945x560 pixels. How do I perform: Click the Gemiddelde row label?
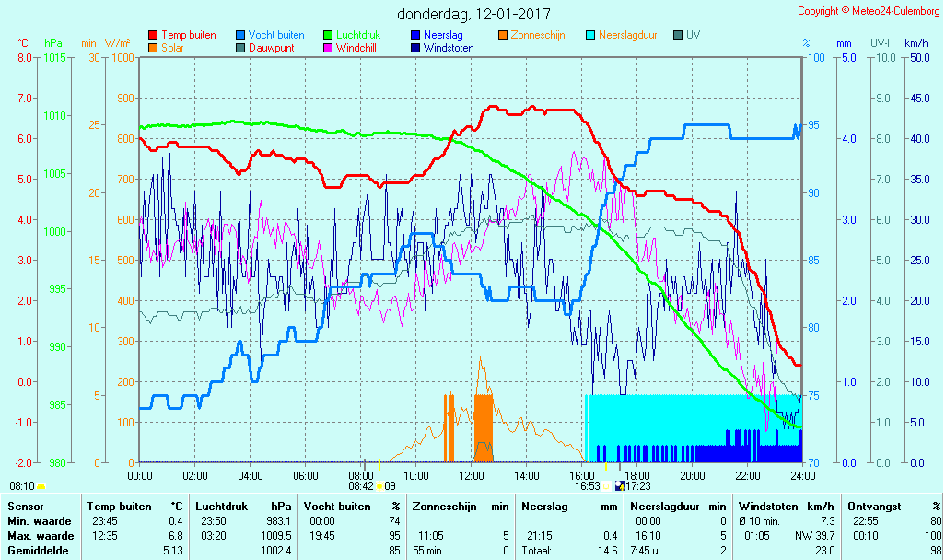pos(34,551)
